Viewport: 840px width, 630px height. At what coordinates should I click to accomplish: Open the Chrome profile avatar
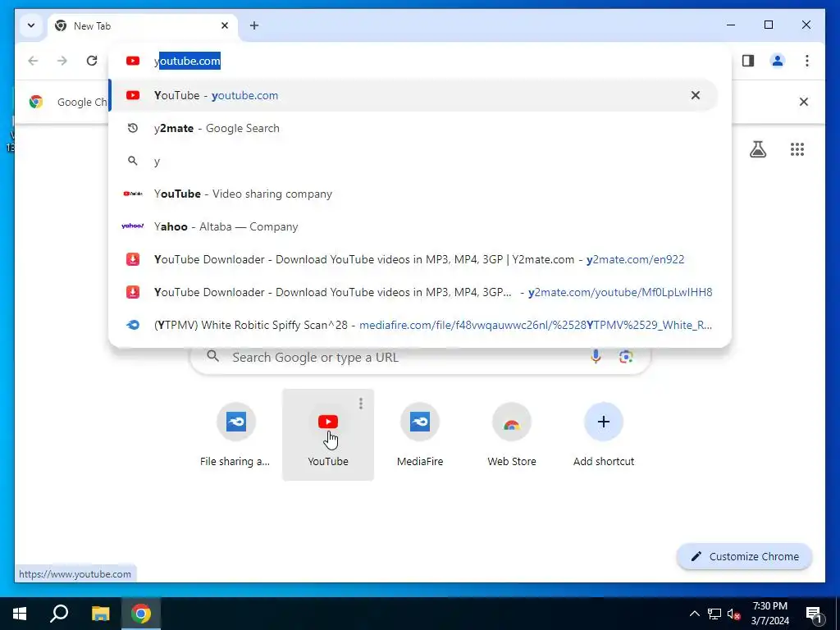778,61
